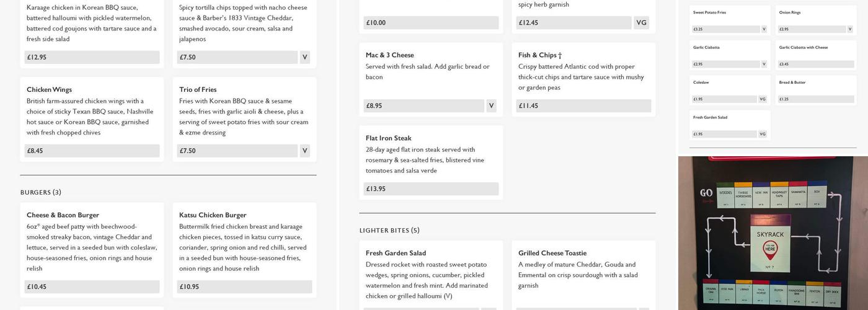Click the You Are Here pin on Skyrack
Viewport: 868px width, 310px height.
point(770,250)
